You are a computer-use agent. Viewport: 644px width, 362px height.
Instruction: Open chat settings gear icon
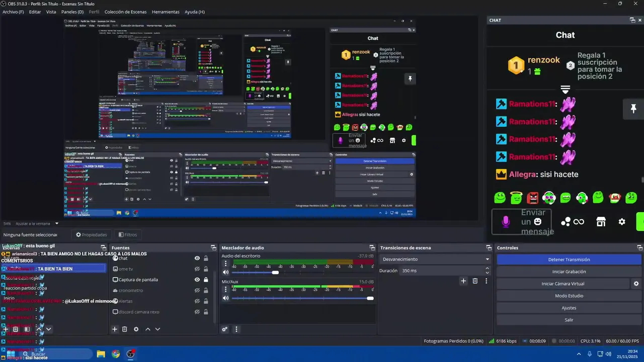point(622,222)
